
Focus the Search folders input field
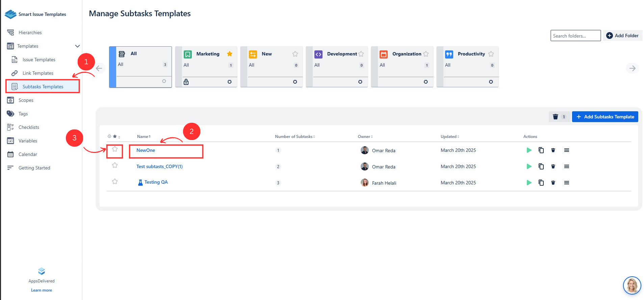tap(575, 36)
